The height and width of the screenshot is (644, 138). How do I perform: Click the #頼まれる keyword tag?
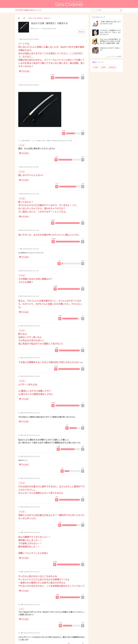pos(112,68)
